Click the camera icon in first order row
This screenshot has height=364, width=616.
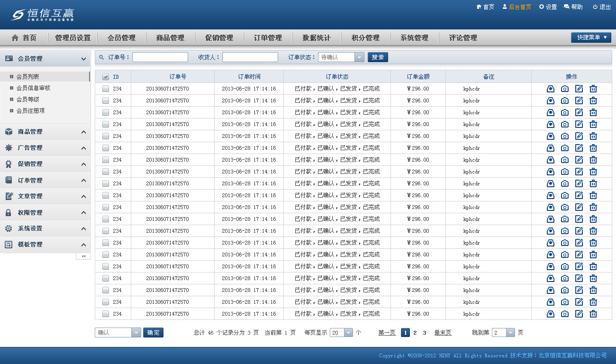click(x=565, y=89)
